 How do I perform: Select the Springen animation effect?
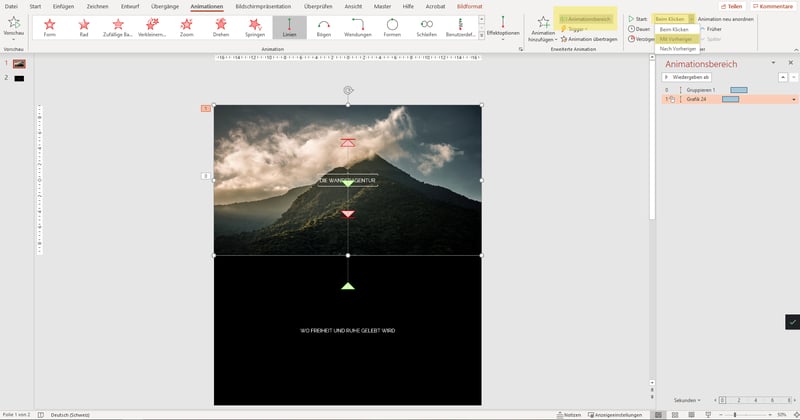[255, 27]
